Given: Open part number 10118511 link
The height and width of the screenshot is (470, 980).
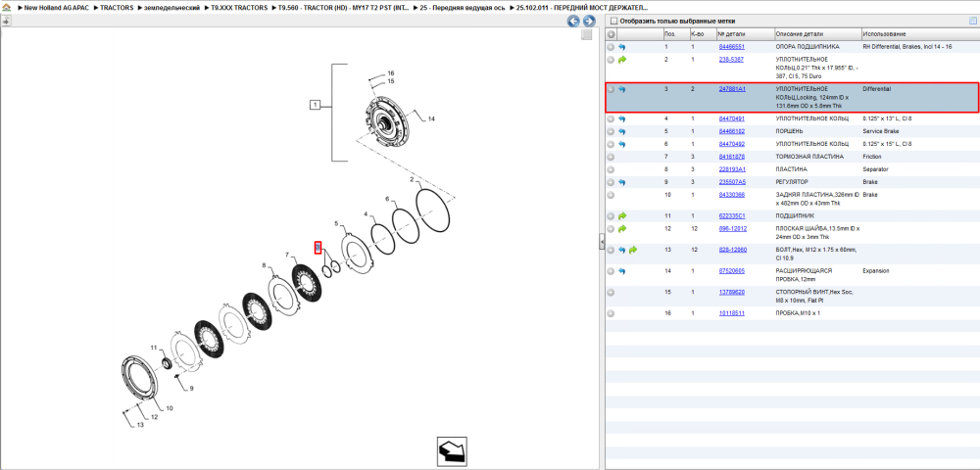Looking at the screenshot, I should click(732, 313).
